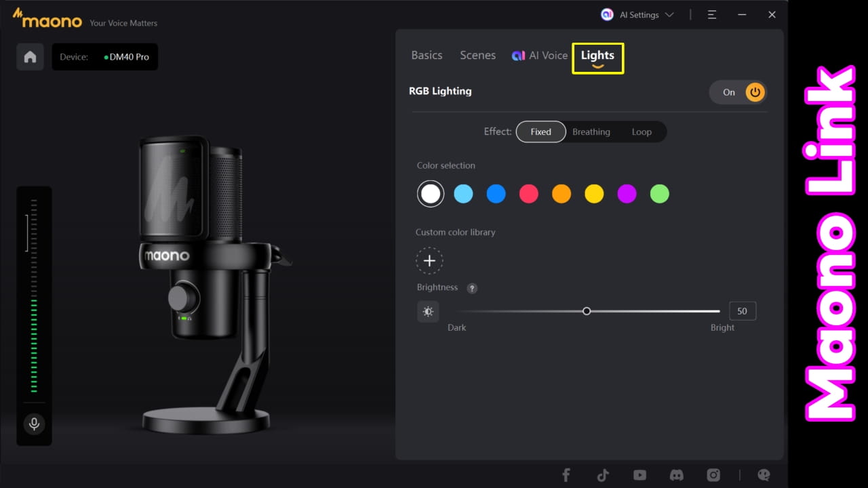The image size is (868, 488).
Task: Pick the green color swatch
Action: 660,194
